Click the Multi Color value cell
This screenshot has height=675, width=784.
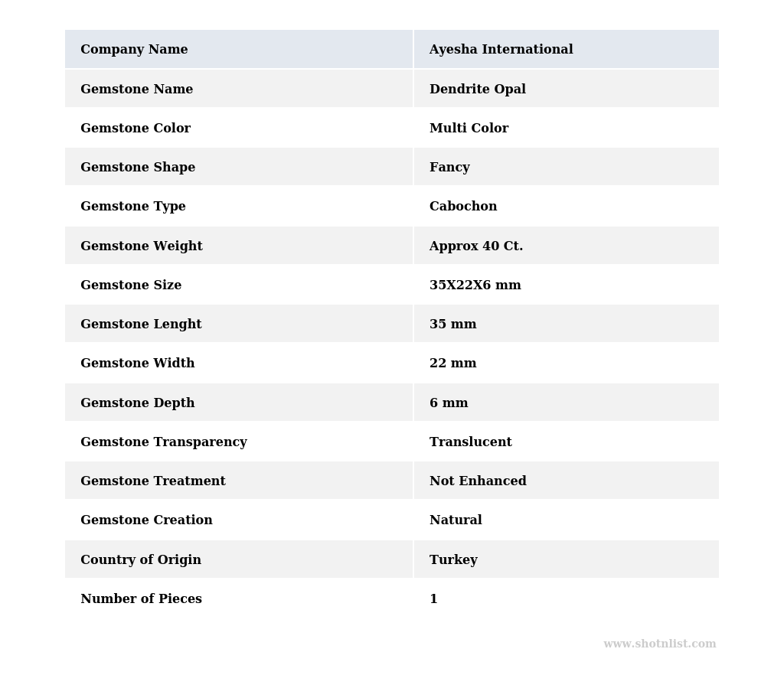(469, 129)
